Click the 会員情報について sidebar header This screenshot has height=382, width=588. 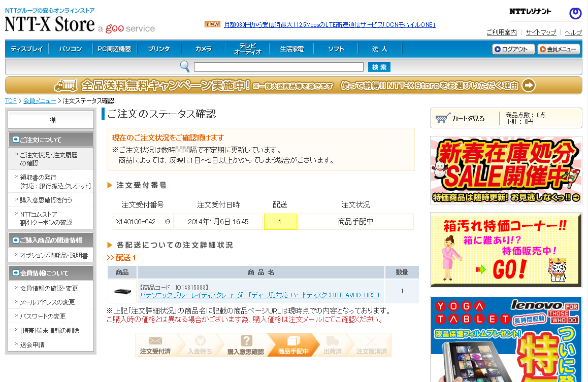pos(51,273)
